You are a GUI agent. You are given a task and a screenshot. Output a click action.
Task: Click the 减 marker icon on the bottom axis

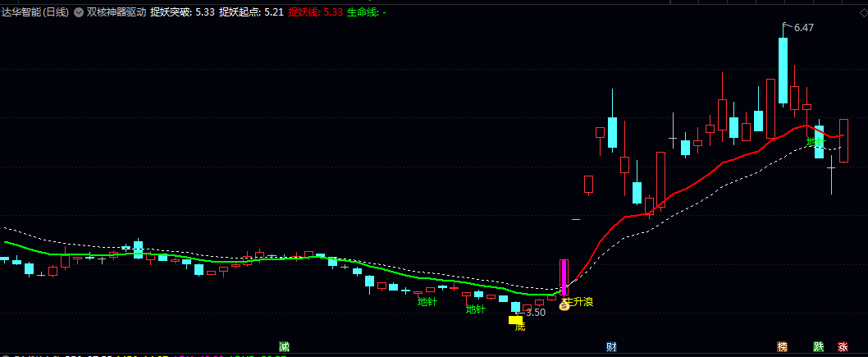[284, 347]
